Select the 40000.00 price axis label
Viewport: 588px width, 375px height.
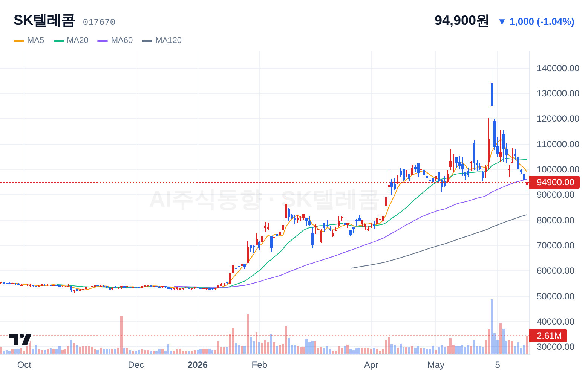(556, 322)
